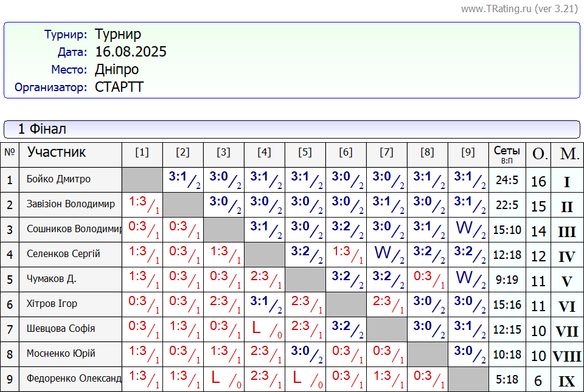The height and width of the screenshot is (392, 584).
Task: Click the 'Участник' column header
Action: click(x=57, y=153)
